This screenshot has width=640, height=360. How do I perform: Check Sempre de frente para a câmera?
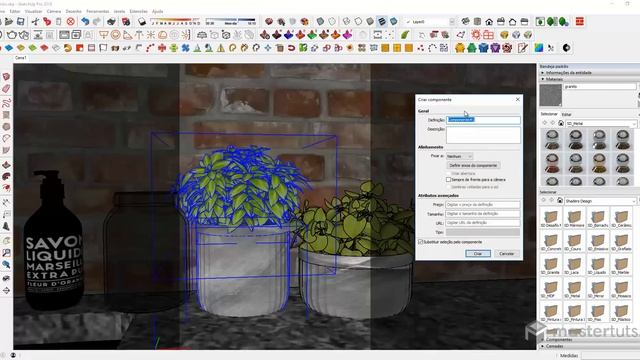point(448,180)
